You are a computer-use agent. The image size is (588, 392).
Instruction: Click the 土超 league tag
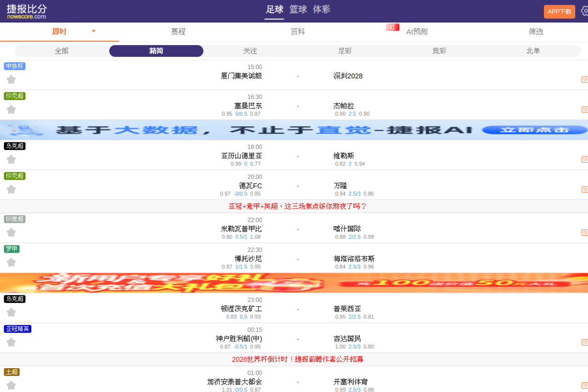click(x=11, y=372)
